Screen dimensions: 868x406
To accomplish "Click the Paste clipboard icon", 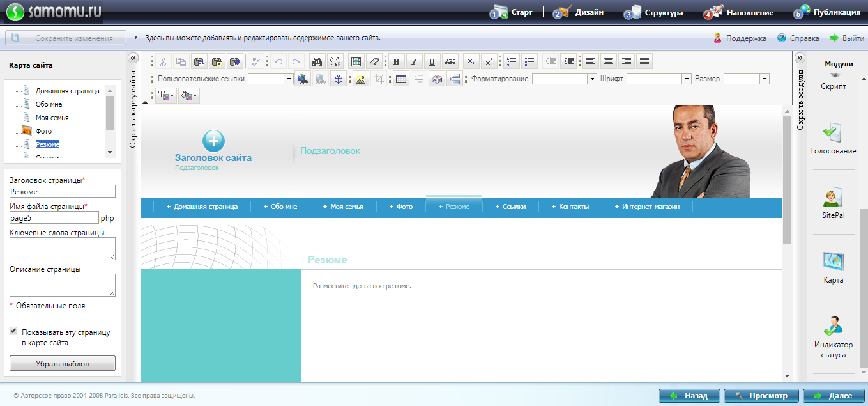I will (199, 62).
